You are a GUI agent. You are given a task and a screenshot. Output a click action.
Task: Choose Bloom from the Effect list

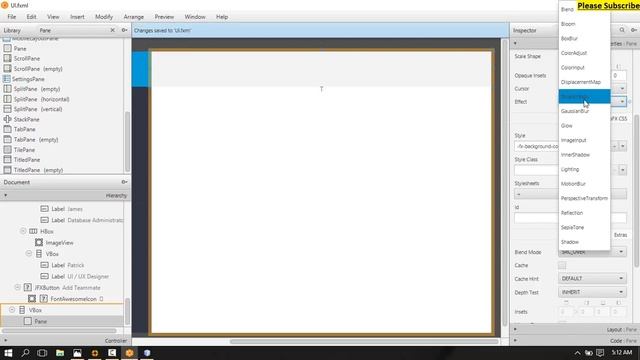click(x=584, y=24)
